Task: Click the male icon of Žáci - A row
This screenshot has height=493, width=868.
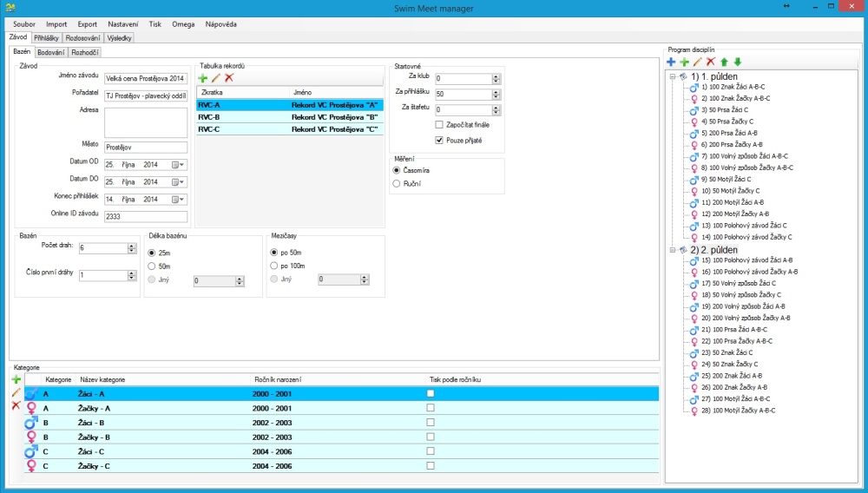Action: [x=31, y=394]
